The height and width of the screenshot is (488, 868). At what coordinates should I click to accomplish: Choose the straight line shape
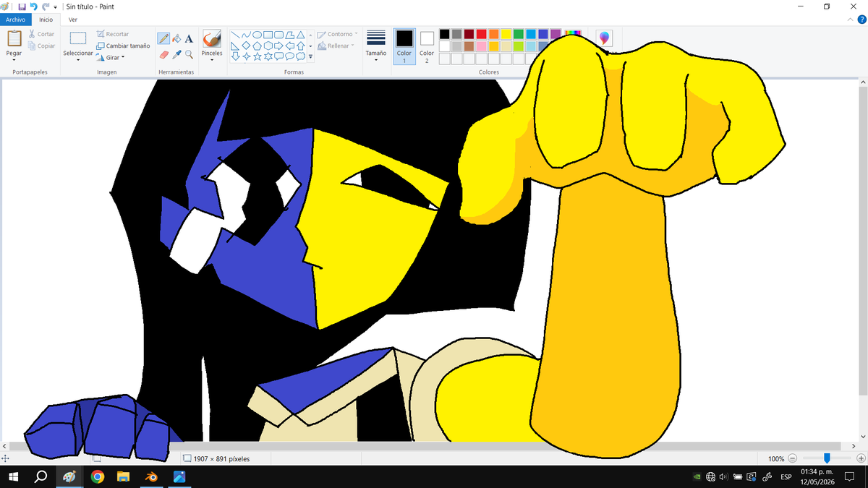click(x=235, y=34)
